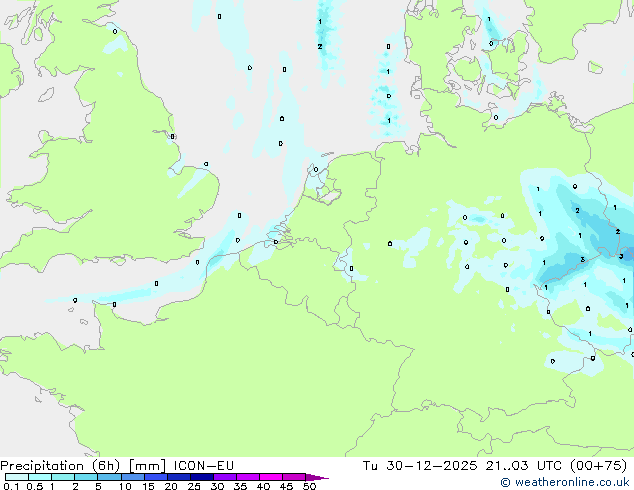The image size is (634, 490).
Task: Click the "0.1" legend scale label
Action: (11, 486)
